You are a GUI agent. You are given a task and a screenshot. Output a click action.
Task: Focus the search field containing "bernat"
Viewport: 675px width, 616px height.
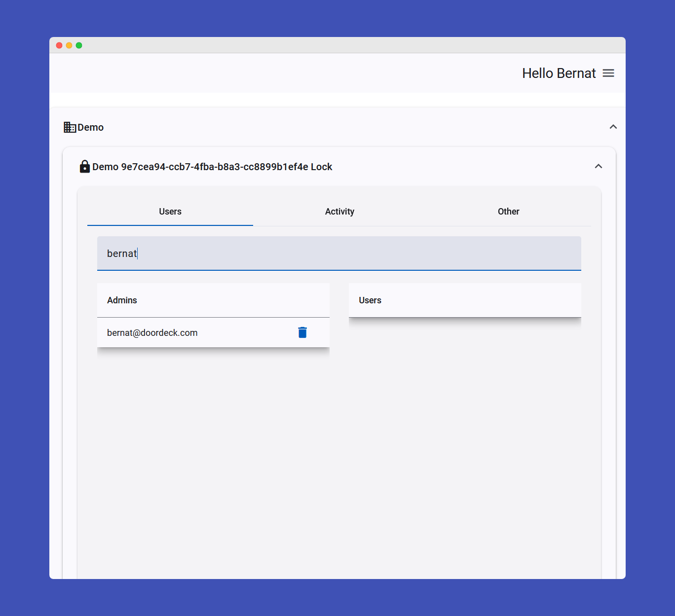[x=339, y=254]
